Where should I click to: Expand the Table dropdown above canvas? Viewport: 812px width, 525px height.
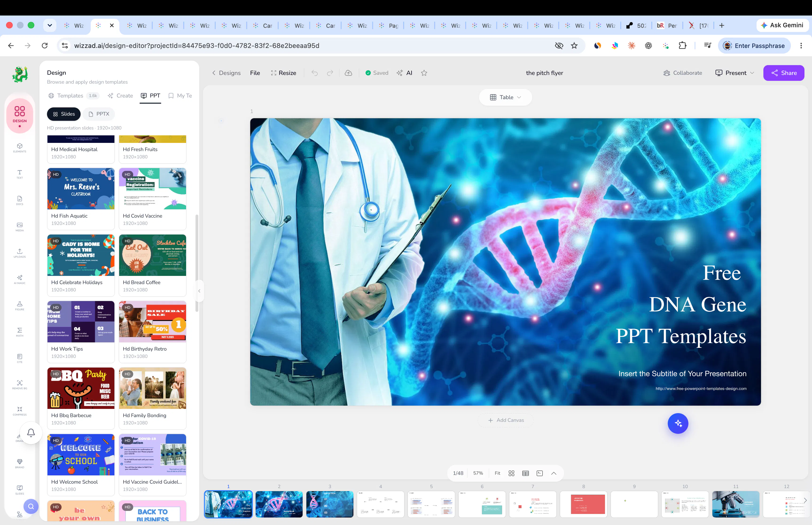pyautogui.click(x=505, y=97)
